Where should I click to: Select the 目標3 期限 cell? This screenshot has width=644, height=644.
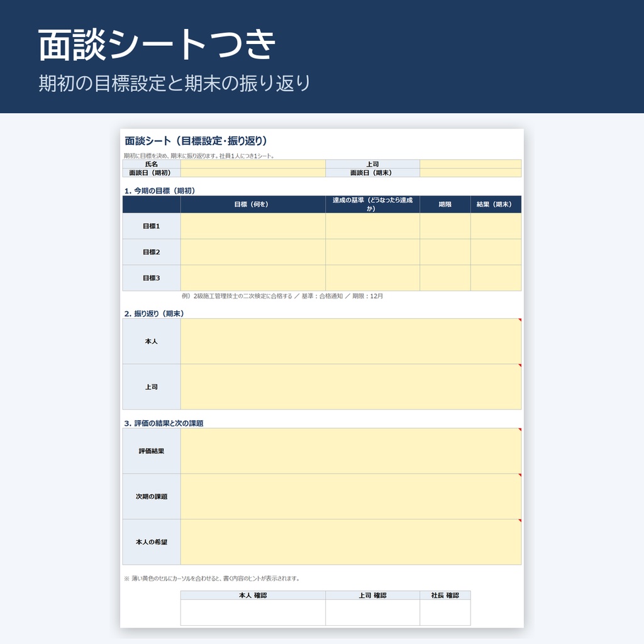pyautogui.click(x=445, y=277)
